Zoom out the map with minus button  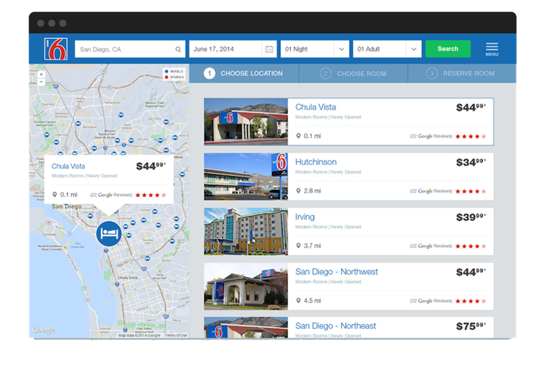41,82
